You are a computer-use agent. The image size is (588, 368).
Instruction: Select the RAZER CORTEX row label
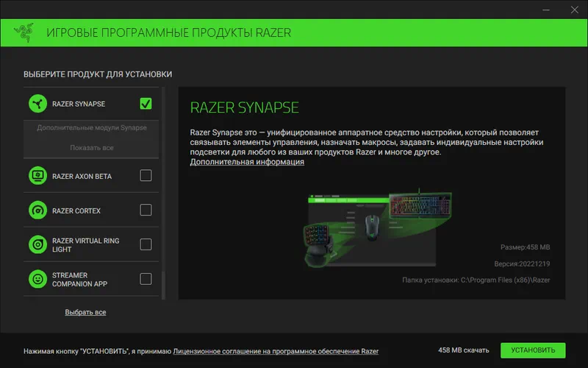tap(76, 210)
